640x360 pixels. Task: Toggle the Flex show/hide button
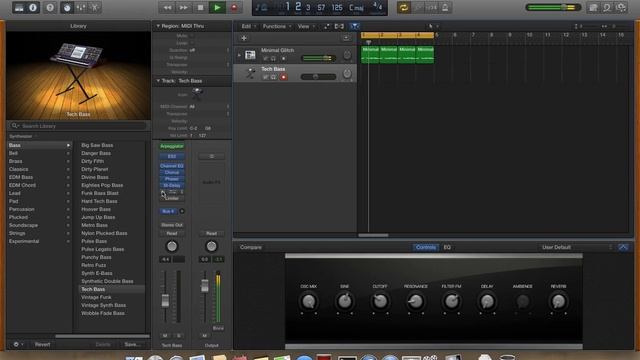(x=339, y=26)
